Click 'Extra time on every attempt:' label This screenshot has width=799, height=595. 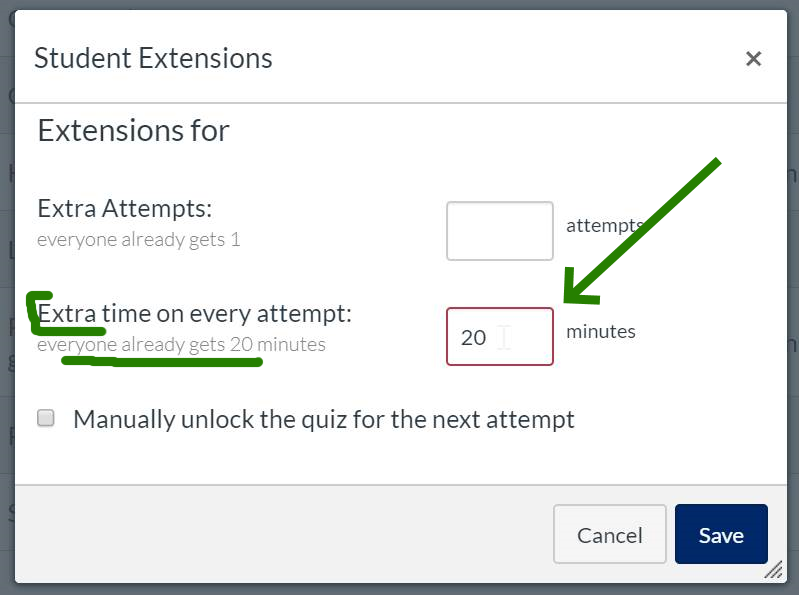195,314
